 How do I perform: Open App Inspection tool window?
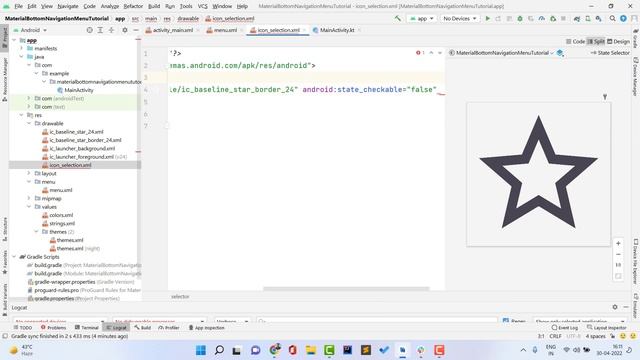(206, 327)
